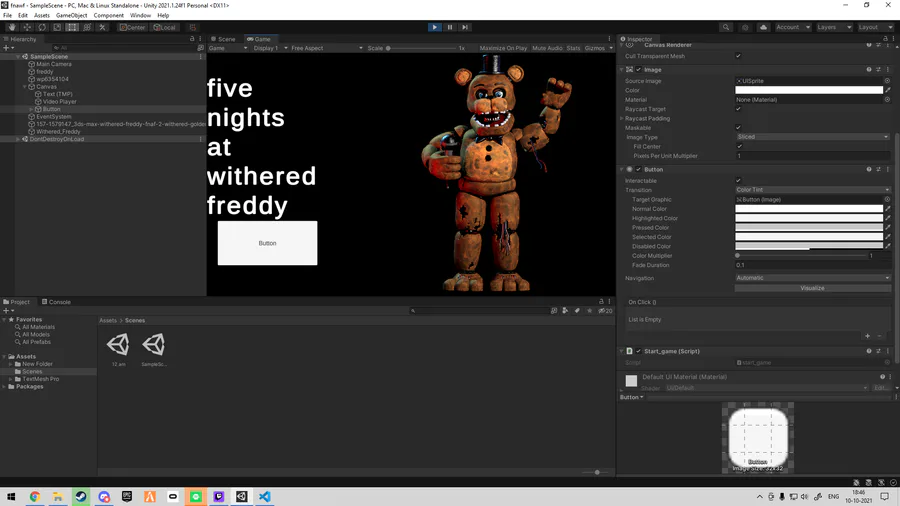
Task: Open Hierarchy create plus menu
Action: click(8, 48)
